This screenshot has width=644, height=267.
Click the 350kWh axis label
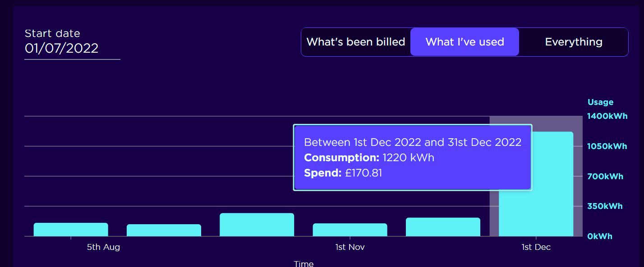pyautogui.click(x=605, y=206)
